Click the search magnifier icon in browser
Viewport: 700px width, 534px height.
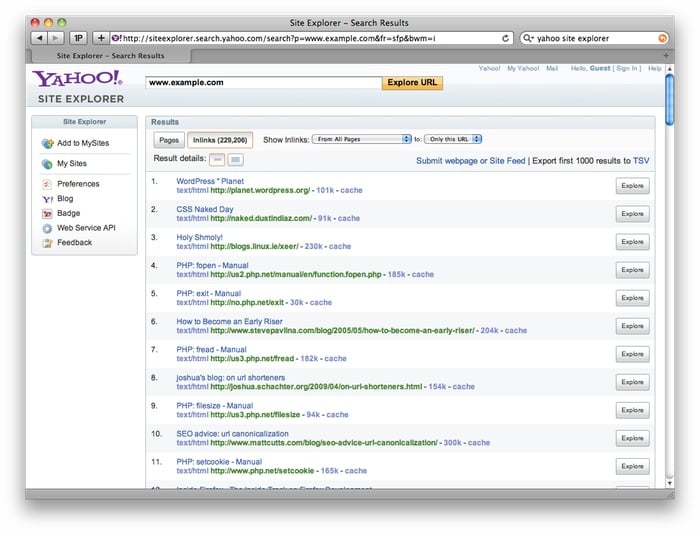[x=528, y=38]
